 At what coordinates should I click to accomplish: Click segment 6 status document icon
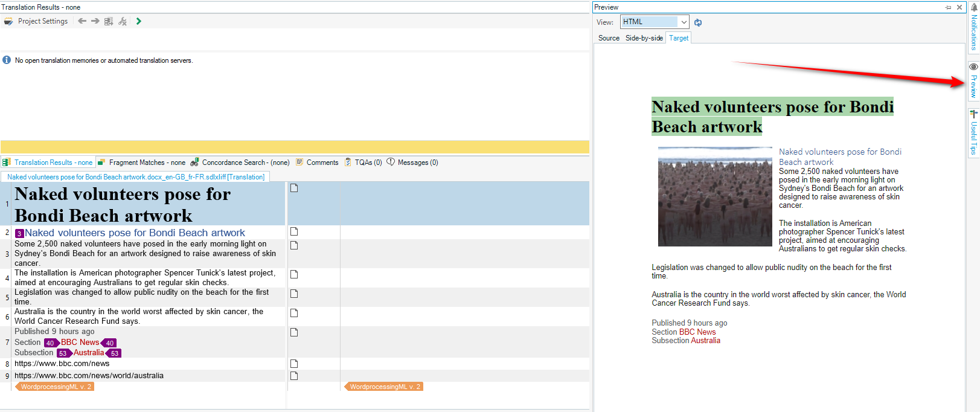pyautogui.click(x=294, y=313)
